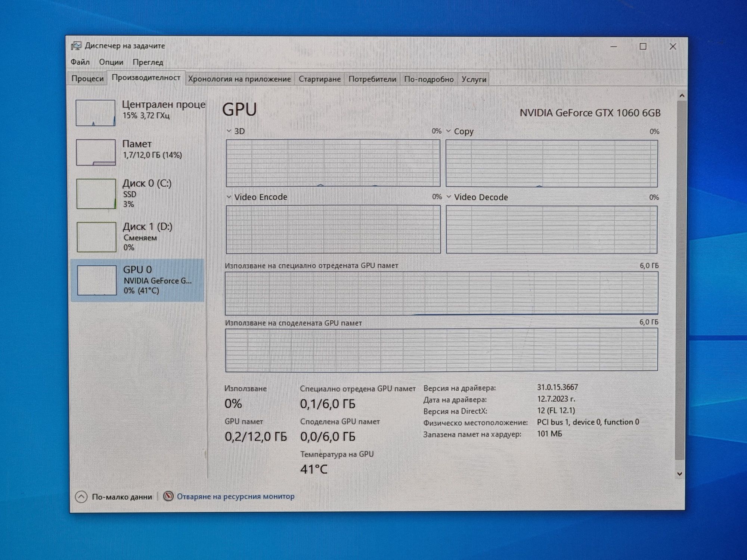Click driver date value 12.7.2023 г.
The width and height of the screenshot is (747, 560).
click(x=556, y=399)
